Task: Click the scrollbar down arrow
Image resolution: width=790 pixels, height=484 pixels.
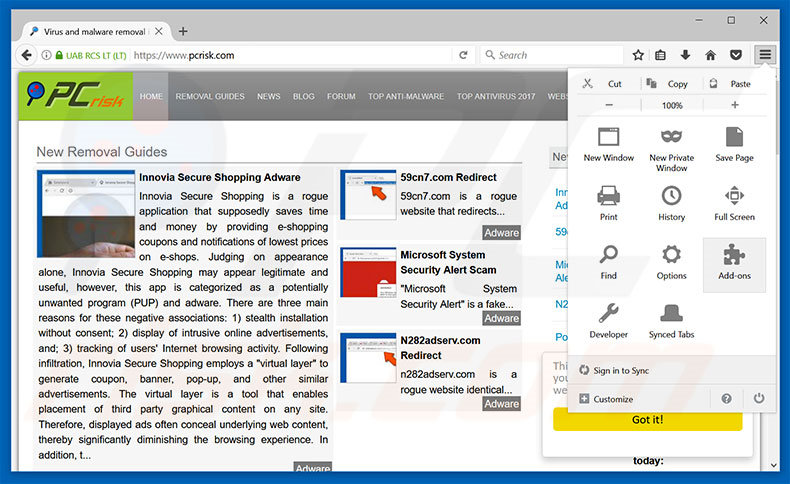Action: [774, 465]
